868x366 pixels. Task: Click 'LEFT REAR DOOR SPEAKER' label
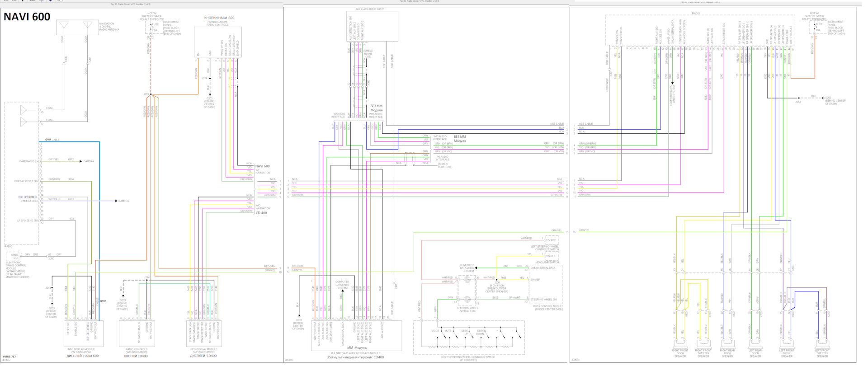pyautogui.click(x=755, y=353)
